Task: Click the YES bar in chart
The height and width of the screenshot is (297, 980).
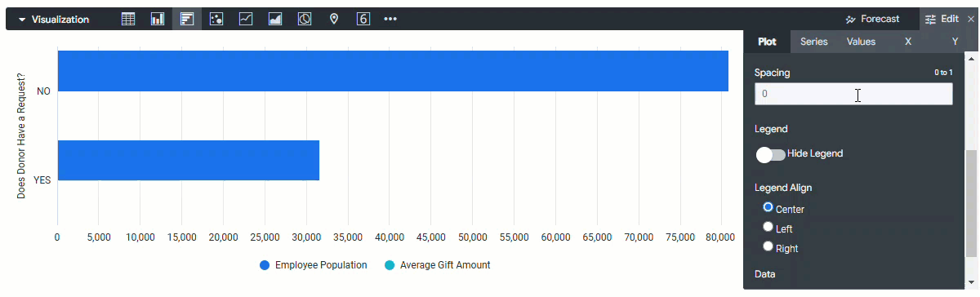Action: coord(188,160)
